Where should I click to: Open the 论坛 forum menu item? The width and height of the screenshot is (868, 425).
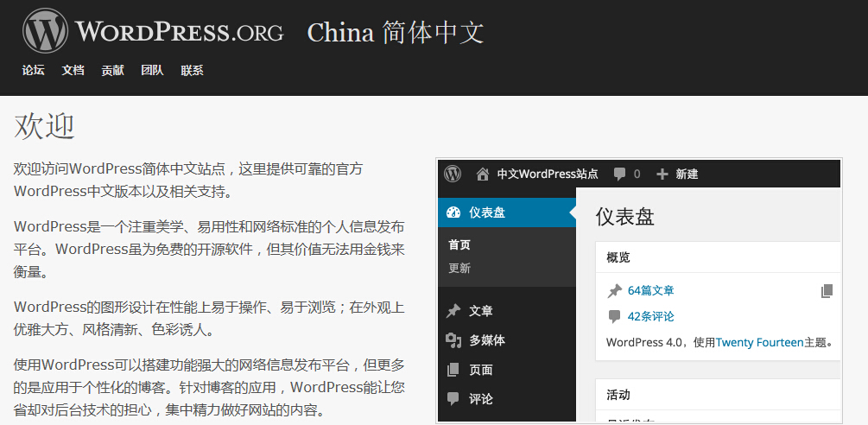click(x=33, y=70)
